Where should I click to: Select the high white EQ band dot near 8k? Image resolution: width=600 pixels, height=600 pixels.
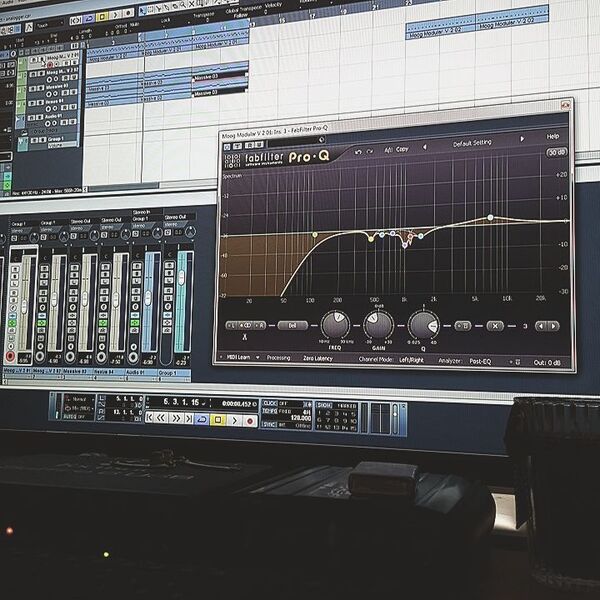pos(490,217)
